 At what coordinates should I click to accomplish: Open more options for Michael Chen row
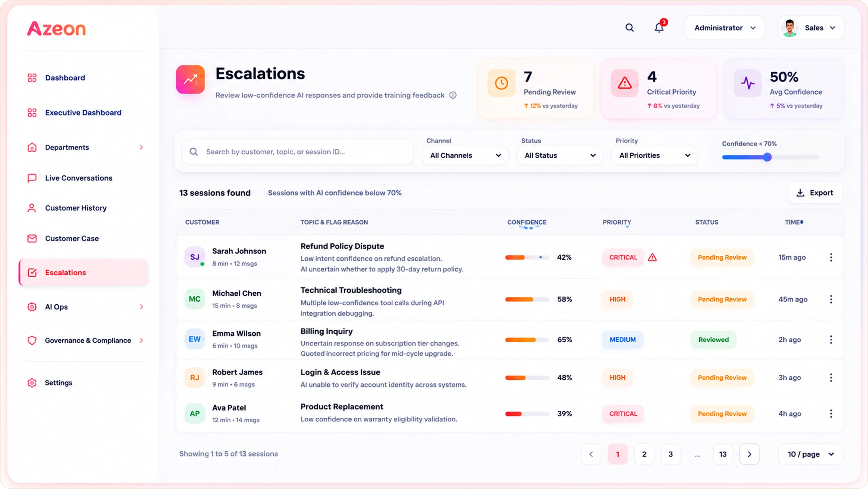[x=831, y=299]
